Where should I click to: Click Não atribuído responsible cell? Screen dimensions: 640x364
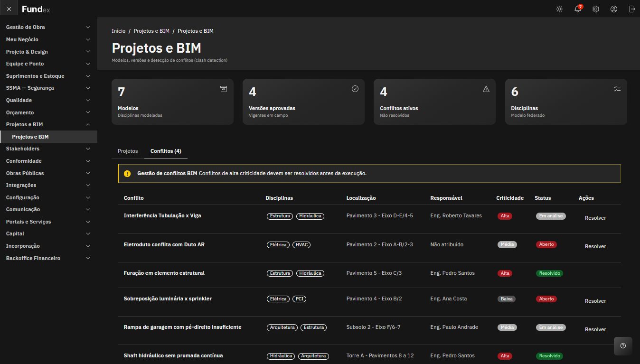(447, 244)
